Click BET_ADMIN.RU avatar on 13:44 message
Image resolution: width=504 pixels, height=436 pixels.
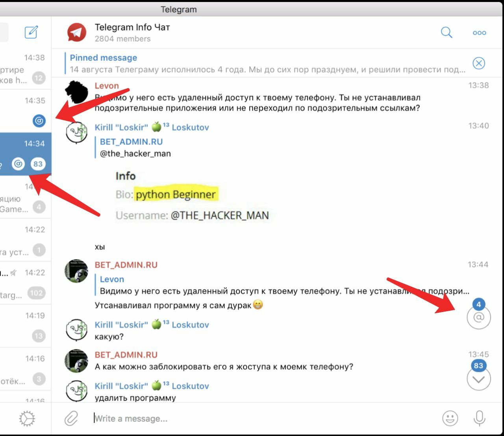pyautogui.click(x=76, y=271)
